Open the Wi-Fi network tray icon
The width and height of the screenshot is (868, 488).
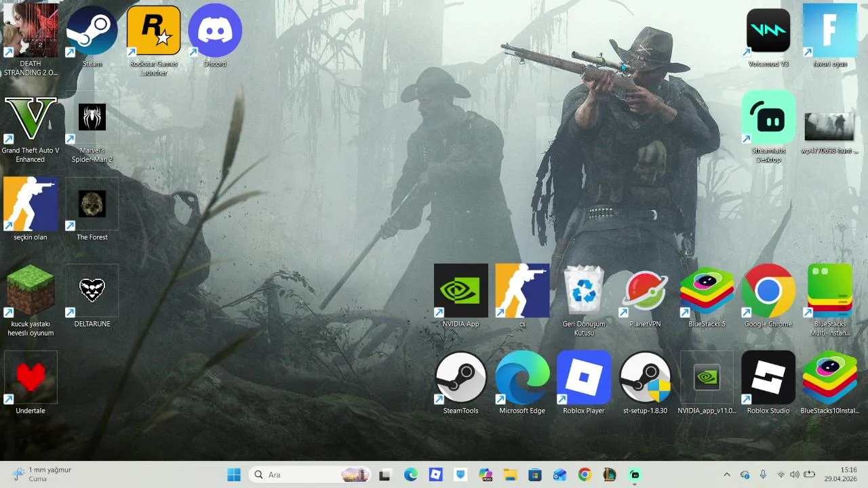(x=781, y=474)
